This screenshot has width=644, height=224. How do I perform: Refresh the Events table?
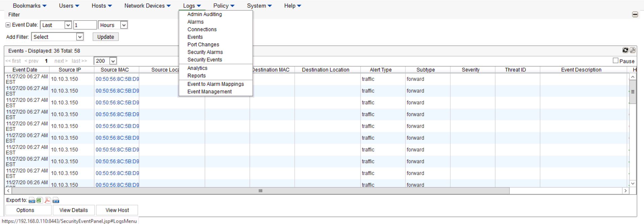[x=625, y=50]
